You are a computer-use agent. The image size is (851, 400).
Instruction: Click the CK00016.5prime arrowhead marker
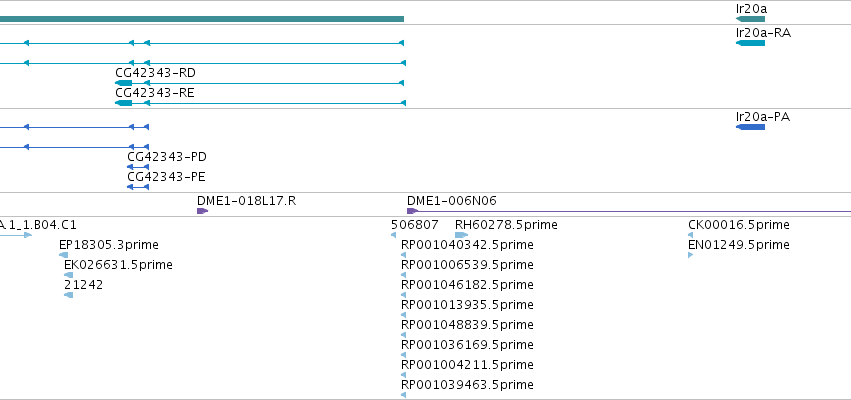(690, 235)
